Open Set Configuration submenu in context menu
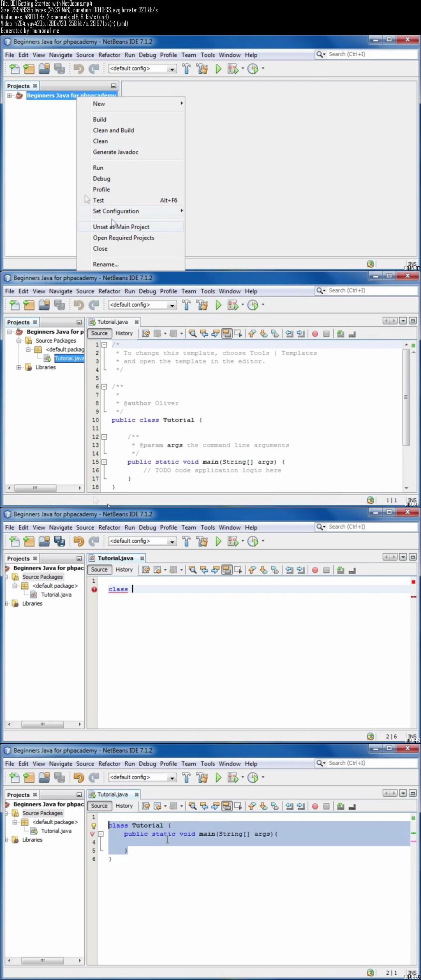 coord(131,211)
